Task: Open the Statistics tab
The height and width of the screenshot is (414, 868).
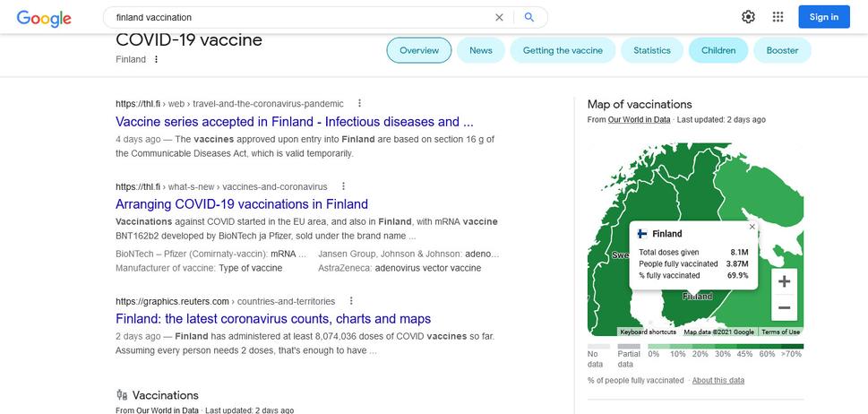Action: (x=651, y=50)
